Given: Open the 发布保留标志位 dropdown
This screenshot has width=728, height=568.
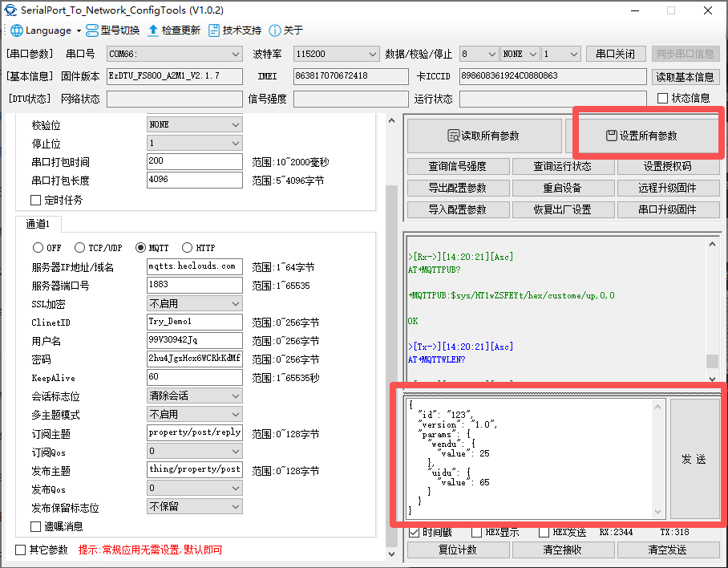Looking at the screenshot, I should tap(236, 507).
